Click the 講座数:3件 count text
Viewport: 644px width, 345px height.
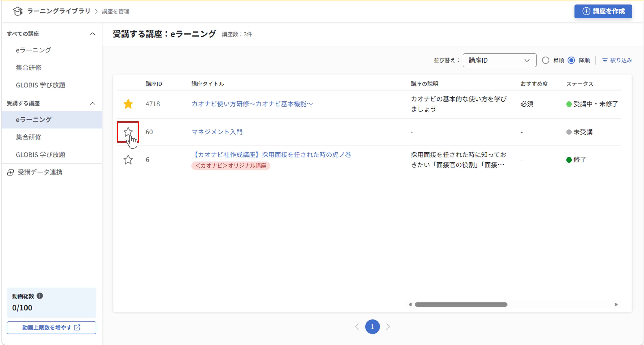(x=237, y=34)
